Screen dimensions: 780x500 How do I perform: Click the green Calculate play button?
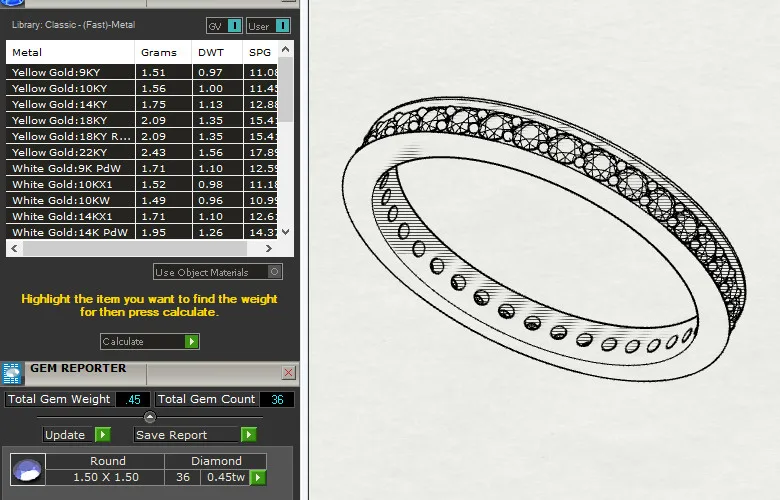tap(192, 341)
